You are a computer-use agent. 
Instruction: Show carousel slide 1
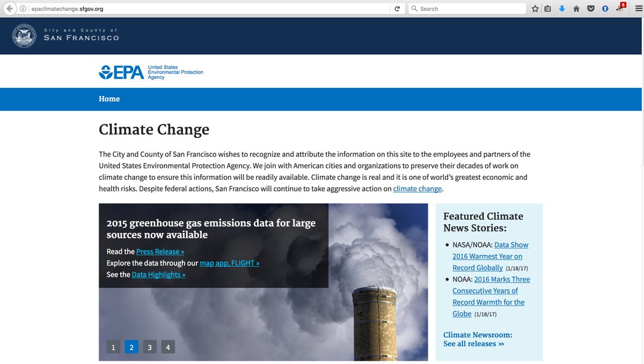click(x=113, y=347)
